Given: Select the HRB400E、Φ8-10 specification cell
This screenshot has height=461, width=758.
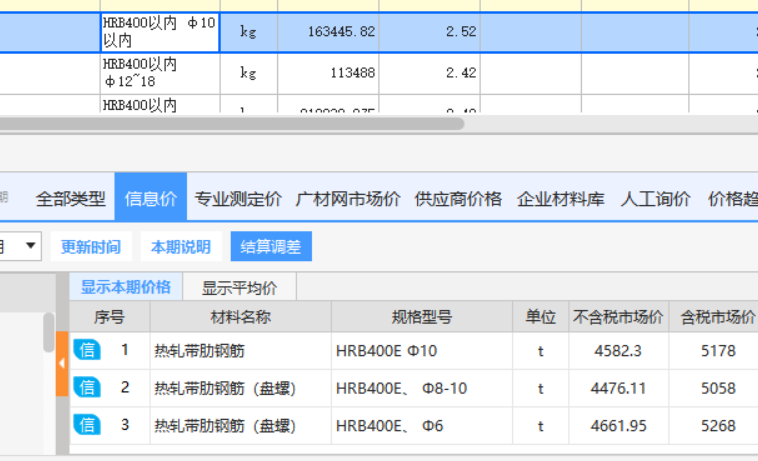Looking at the screenshot, I should [422, 388].
